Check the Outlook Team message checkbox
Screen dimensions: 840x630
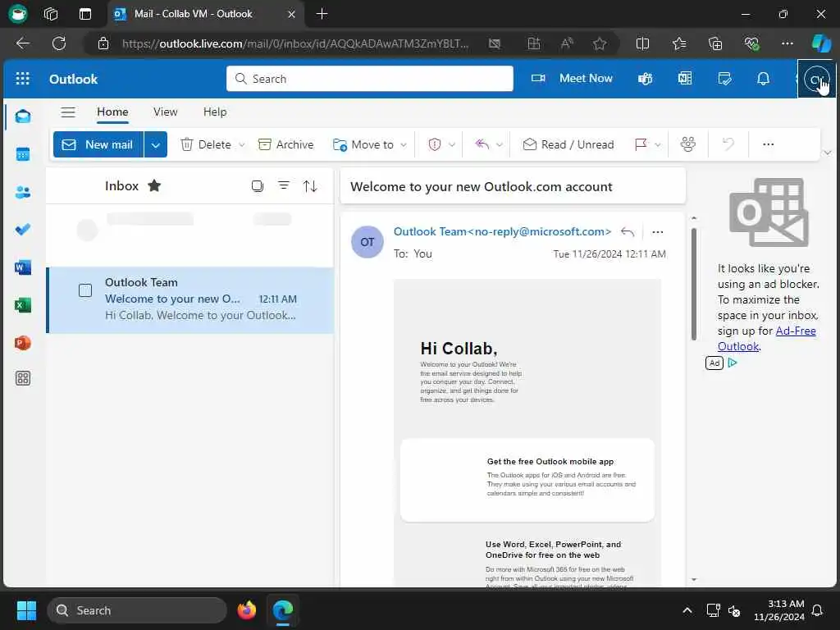85,291
